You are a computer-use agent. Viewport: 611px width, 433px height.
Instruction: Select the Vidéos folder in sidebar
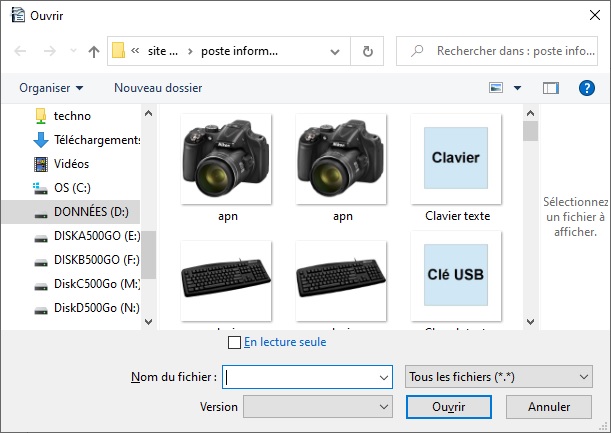point(71,163)
